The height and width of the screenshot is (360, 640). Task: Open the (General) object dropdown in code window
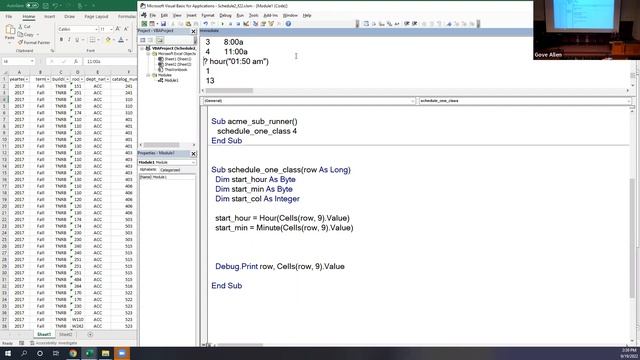tap(413, 100)
